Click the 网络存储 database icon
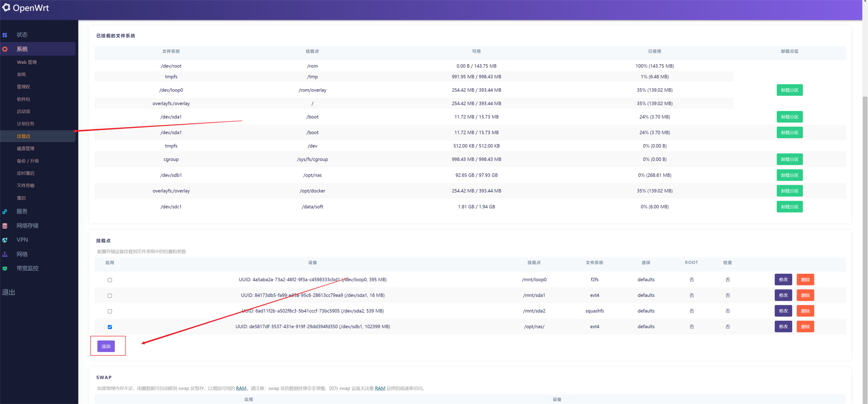This screenshot has height=404, width=868. coord(5,226)
